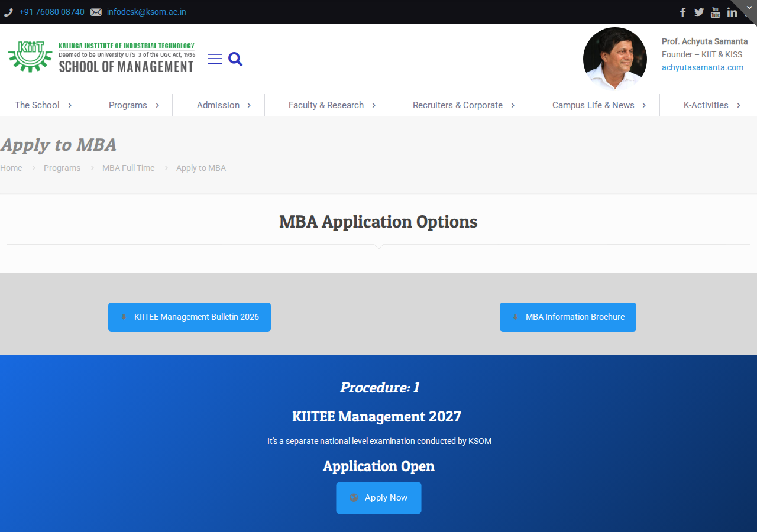This screenshot has width=757, height=532.
Task: Click the Apply Now button
Action: [378, 498]
